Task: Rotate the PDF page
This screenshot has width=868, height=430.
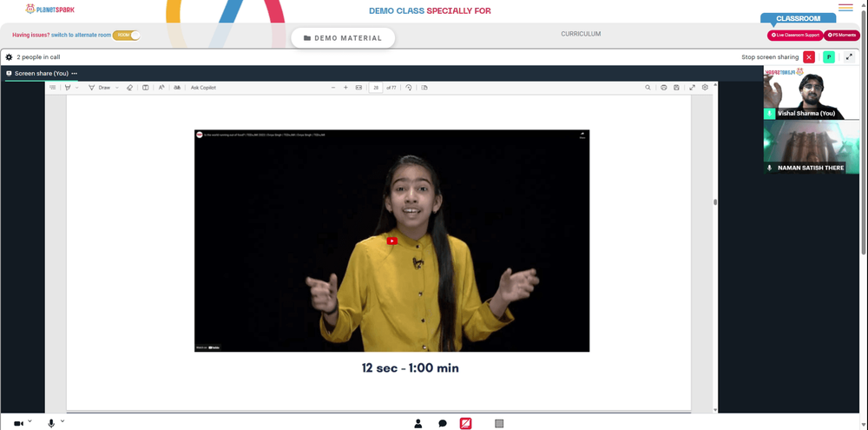Action: click(409, 88)
